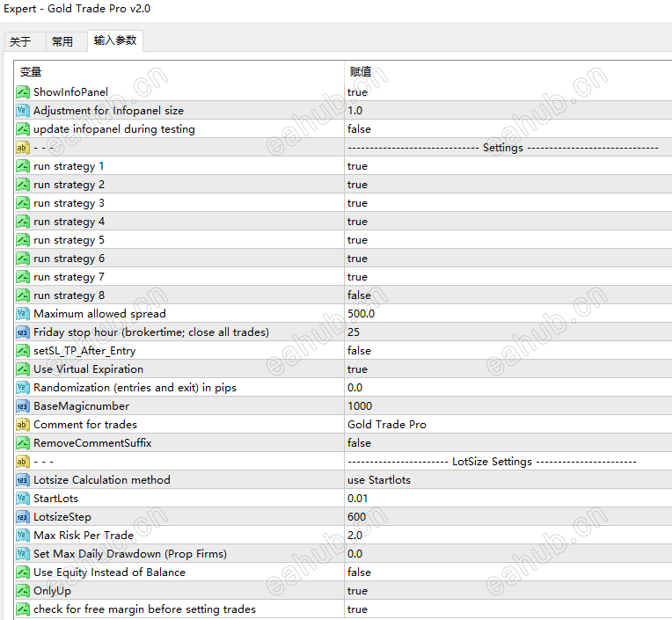Click the run strategy 7 icon
Viewport: 672px width, 620px height.
(23, 277)
